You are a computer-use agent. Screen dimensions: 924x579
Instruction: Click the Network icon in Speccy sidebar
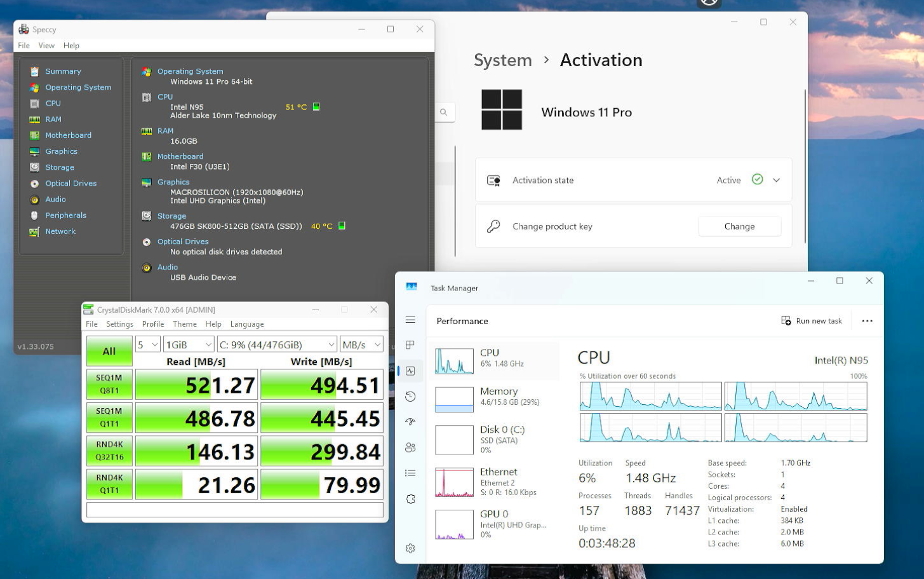[34, 232]
